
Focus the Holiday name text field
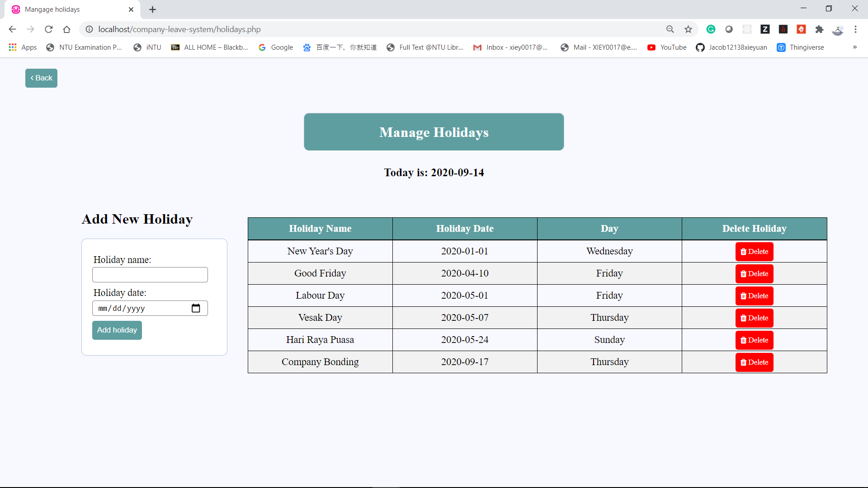click(x=150, y=275)
